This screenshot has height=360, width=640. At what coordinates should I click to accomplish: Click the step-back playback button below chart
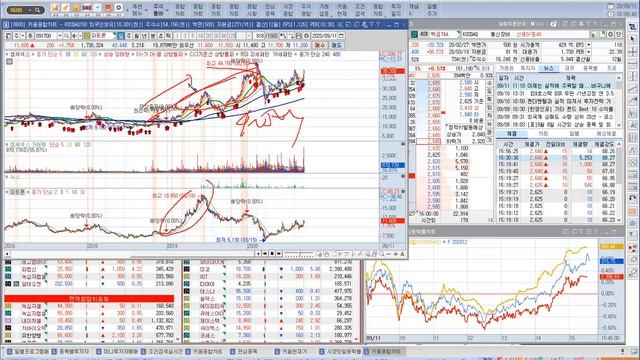264,254
